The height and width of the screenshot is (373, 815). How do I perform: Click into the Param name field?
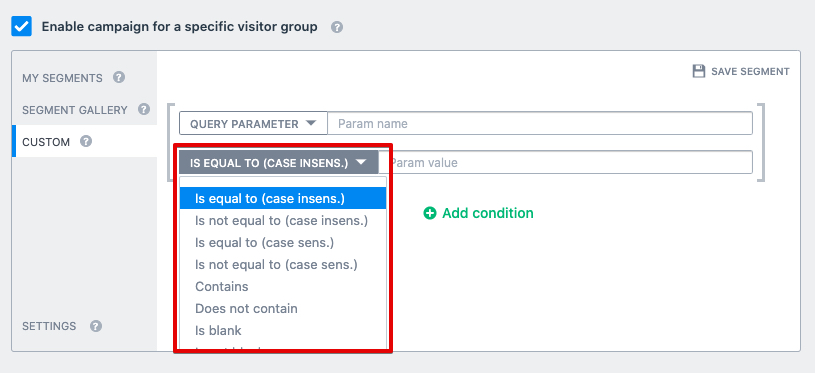click(540, 124)
